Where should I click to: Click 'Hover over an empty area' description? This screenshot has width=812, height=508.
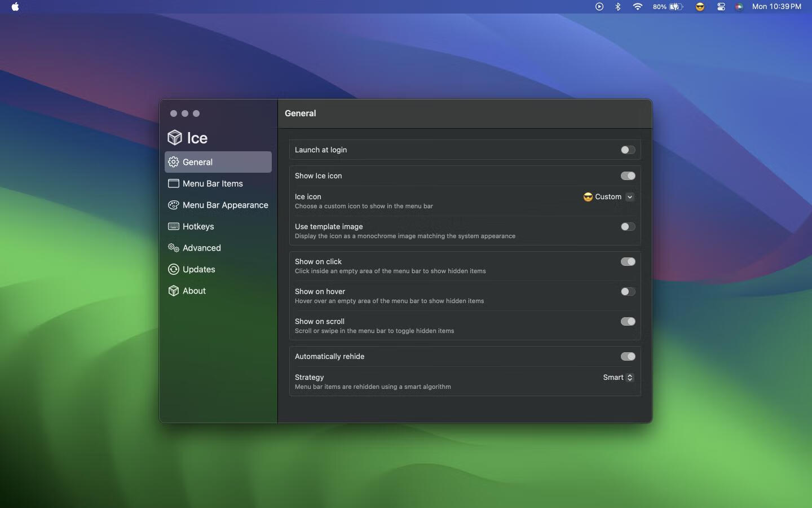[x=389, y=301]
